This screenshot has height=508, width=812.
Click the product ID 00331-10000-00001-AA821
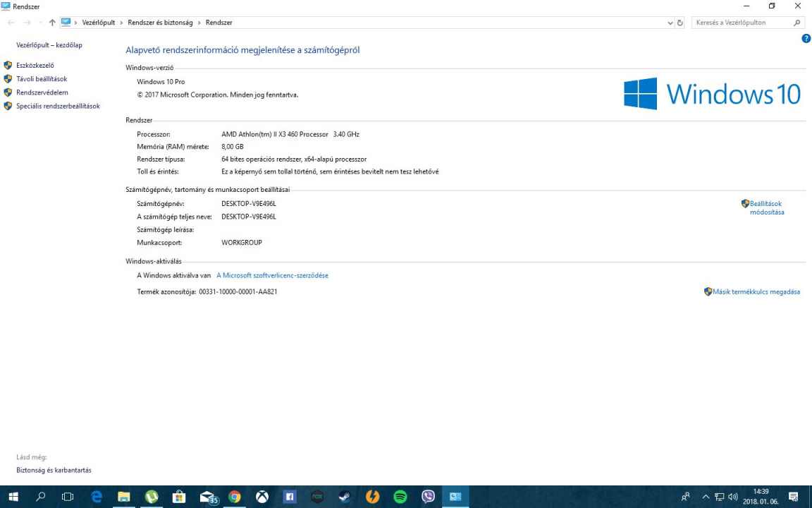pos(238,292)
